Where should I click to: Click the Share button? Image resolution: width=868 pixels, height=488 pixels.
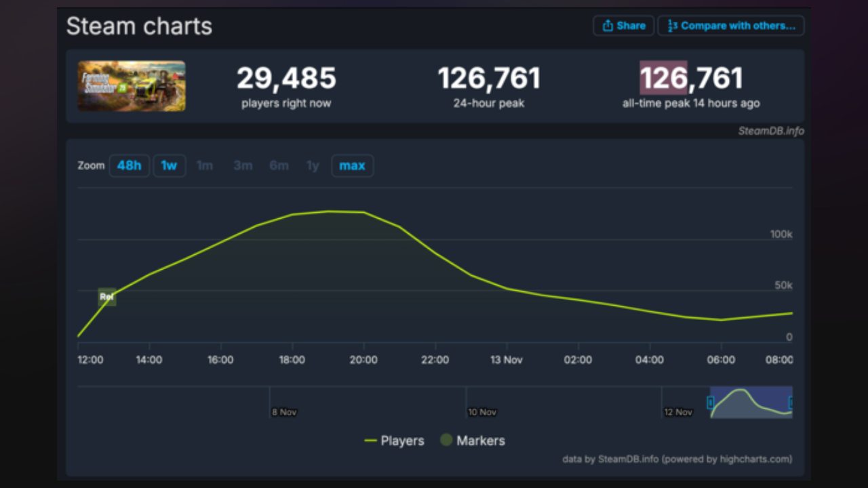[x=624, y=26]
